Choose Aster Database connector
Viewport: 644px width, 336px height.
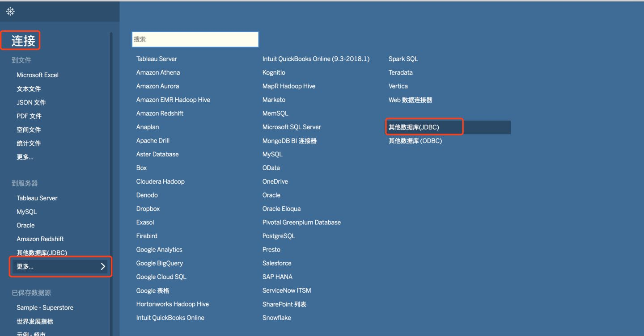(157, 154)
